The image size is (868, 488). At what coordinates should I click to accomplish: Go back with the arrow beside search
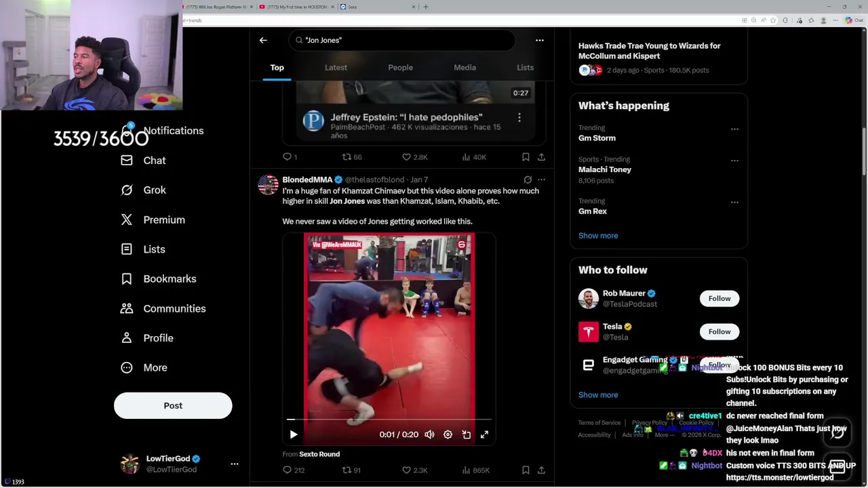coord(263,40)
